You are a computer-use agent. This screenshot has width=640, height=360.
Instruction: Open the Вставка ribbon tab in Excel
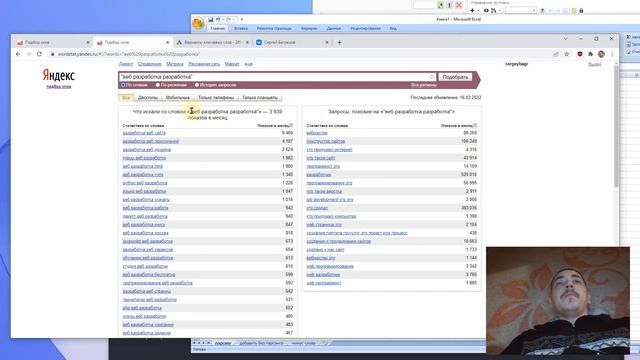pyautogui.click(x=241, y=29)
